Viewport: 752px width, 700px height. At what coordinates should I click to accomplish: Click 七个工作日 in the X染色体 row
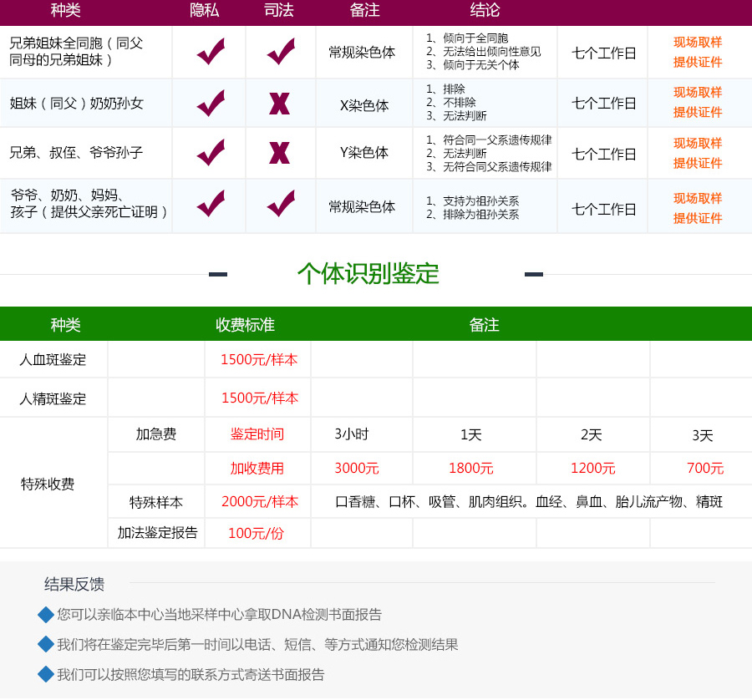point(604,103)
